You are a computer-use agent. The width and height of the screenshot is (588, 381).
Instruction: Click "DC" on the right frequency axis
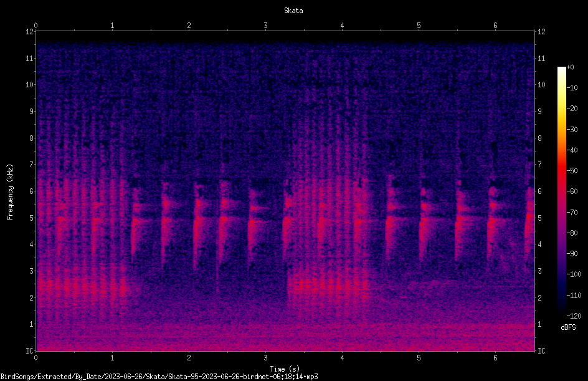pos(541,351)
